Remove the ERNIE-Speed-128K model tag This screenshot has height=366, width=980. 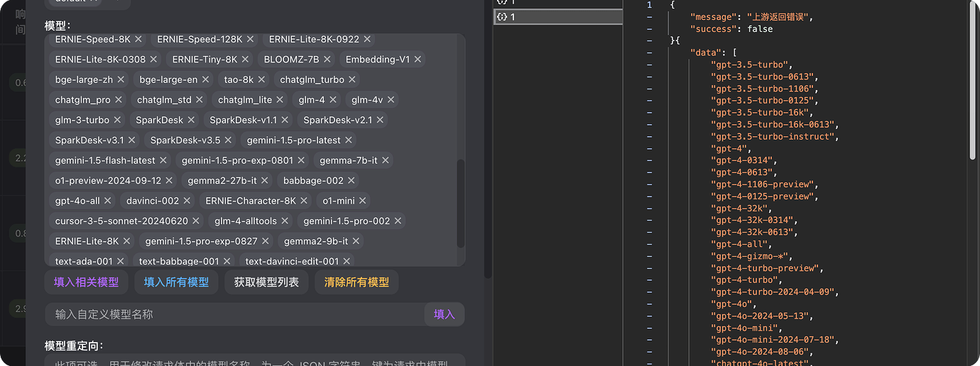(x=250, y=39)
